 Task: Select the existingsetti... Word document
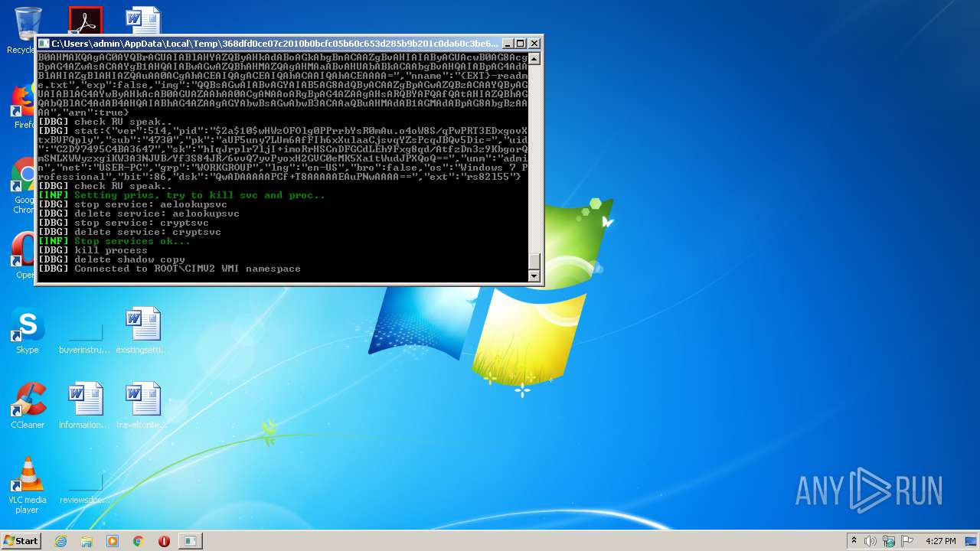tap(142, 331)
